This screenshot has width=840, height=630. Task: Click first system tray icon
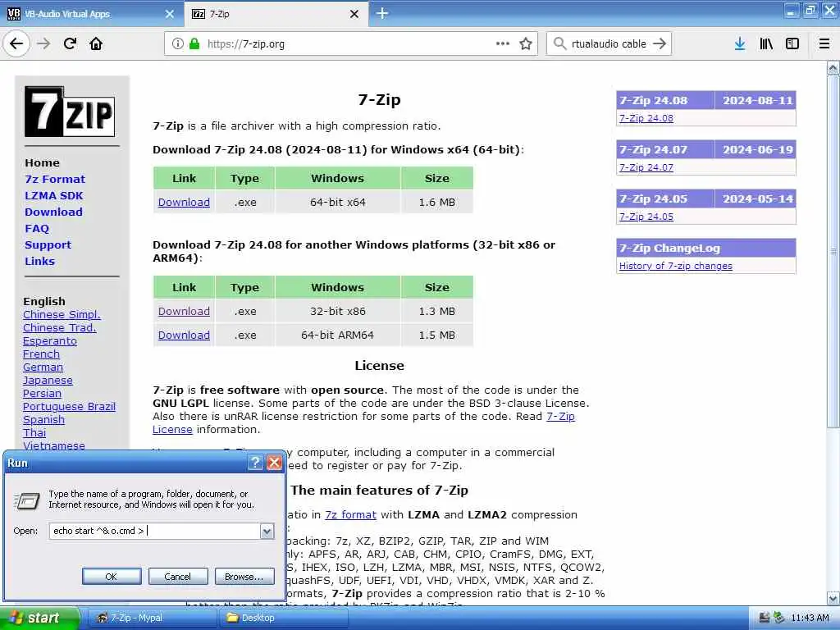(x=765, y=618)
